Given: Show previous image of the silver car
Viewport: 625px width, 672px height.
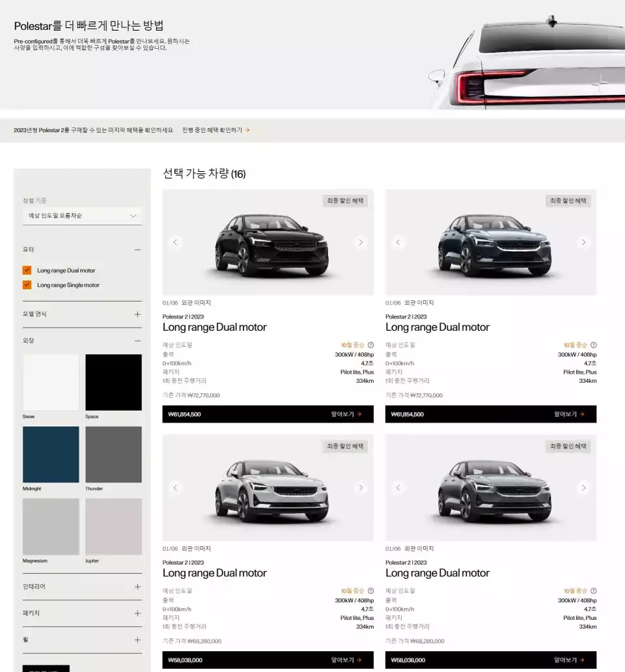Looking at the screenshot, I should (175, 488).
